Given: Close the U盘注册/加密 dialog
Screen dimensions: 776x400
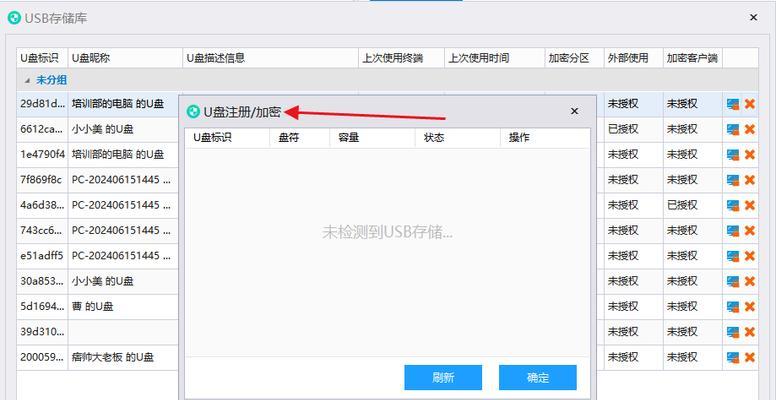Looking at the screenshot, I should 574,111.
